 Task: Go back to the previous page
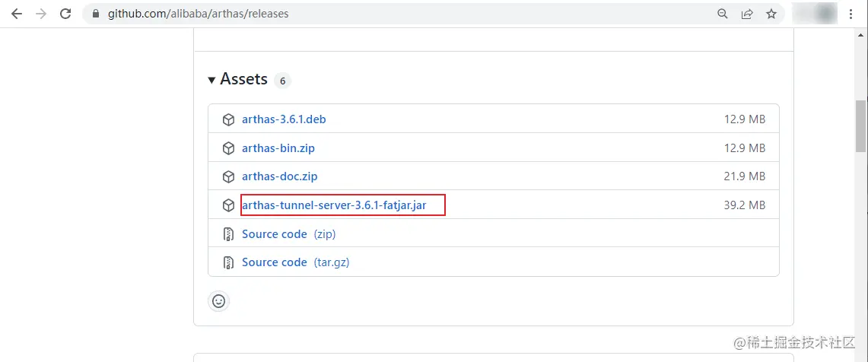(17, 14)
